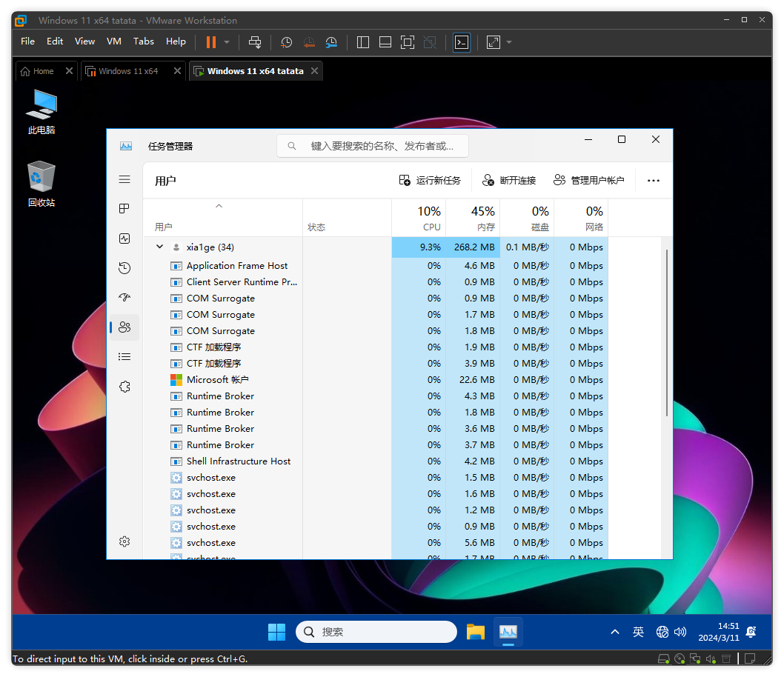
Task: Toggle the Task Manager hamburger navigation menu
Action: click(124, 179)
